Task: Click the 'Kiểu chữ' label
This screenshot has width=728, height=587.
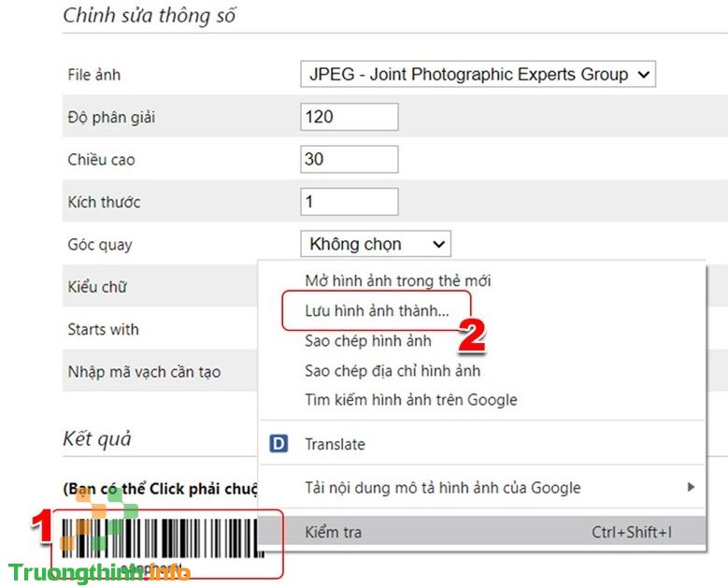Action: (97, 287)
